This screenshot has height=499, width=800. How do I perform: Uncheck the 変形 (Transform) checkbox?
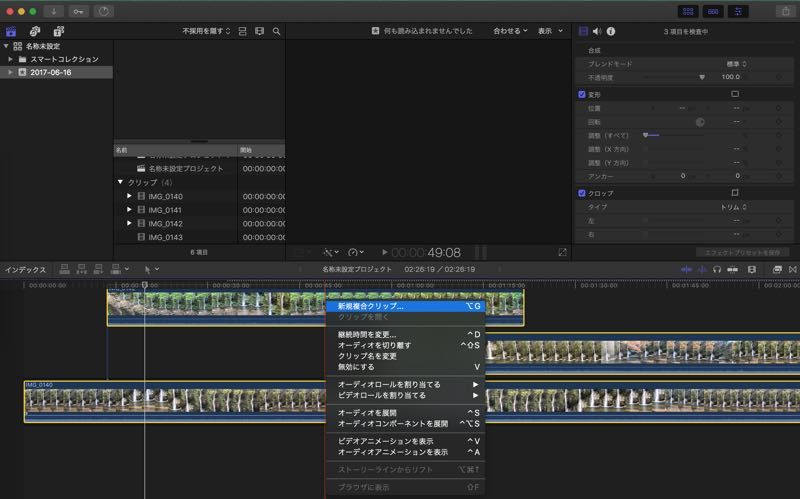[x=583, y=93]
